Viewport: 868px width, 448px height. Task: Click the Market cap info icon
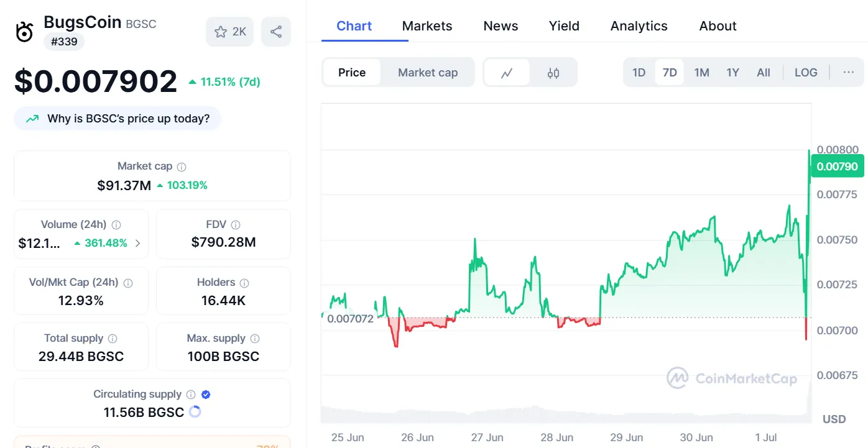pyautogui.click(x=182, y=167)
